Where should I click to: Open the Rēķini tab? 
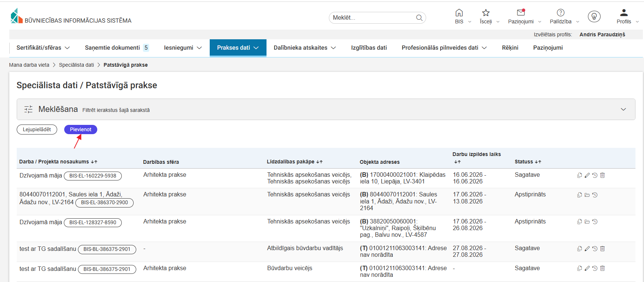[x=510, y=48]
